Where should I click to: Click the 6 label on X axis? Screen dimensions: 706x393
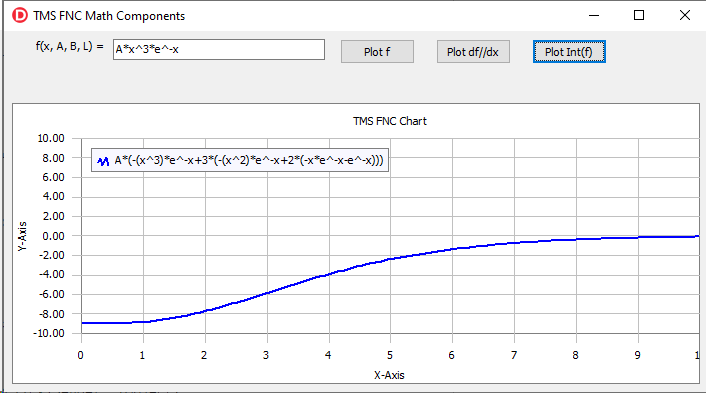point(452,355)
